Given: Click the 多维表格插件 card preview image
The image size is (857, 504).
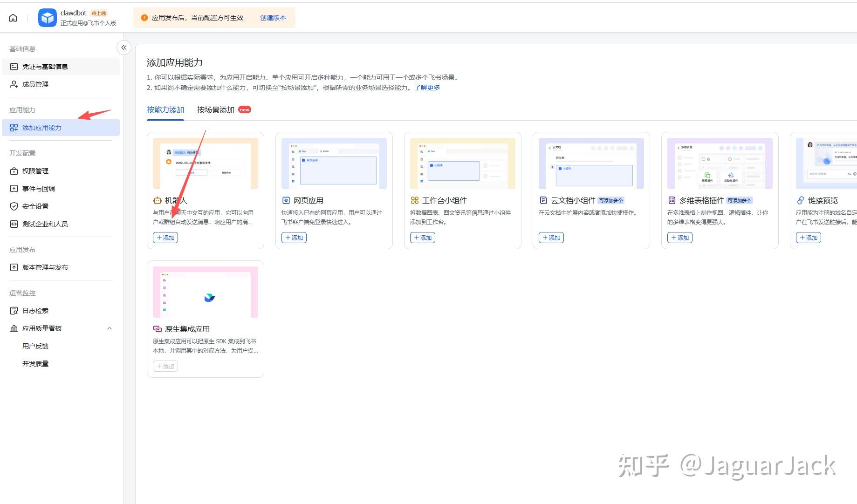Looking at the screenshot, I should pyautogui.click(x=720, y=163).
